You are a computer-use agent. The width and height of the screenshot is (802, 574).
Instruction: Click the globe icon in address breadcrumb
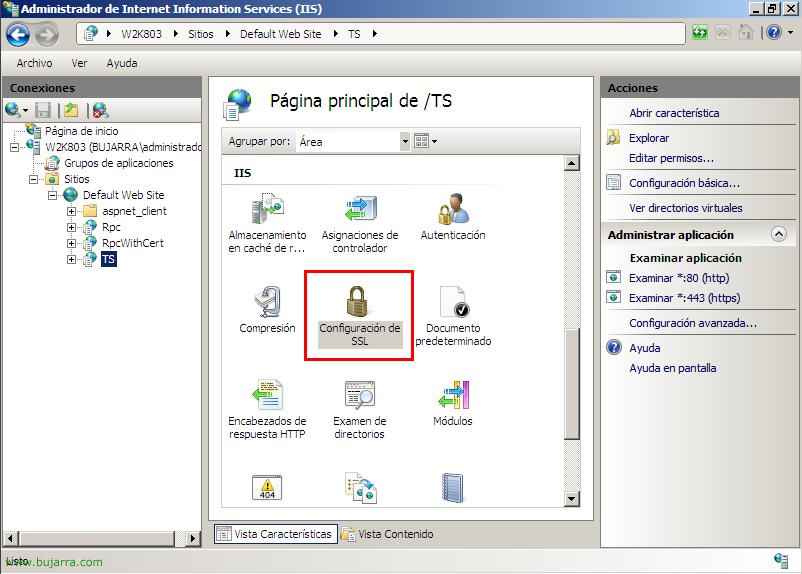tap(91, 34)
